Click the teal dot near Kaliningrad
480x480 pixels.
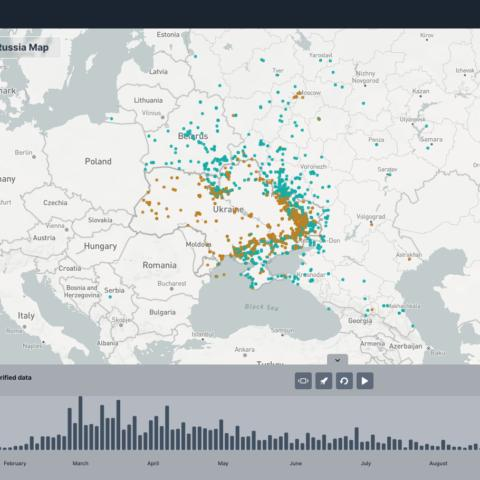point(111,119)
